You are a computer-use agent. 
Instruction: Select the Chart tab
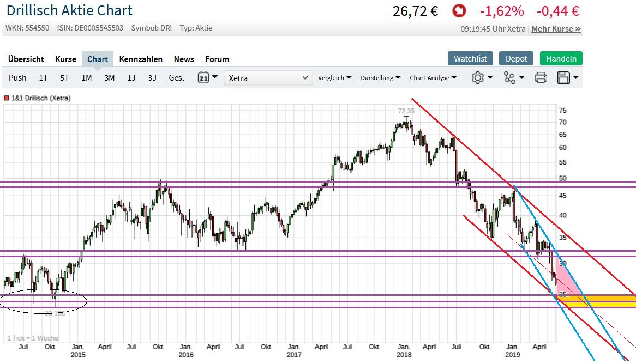[x=98, y=59]
